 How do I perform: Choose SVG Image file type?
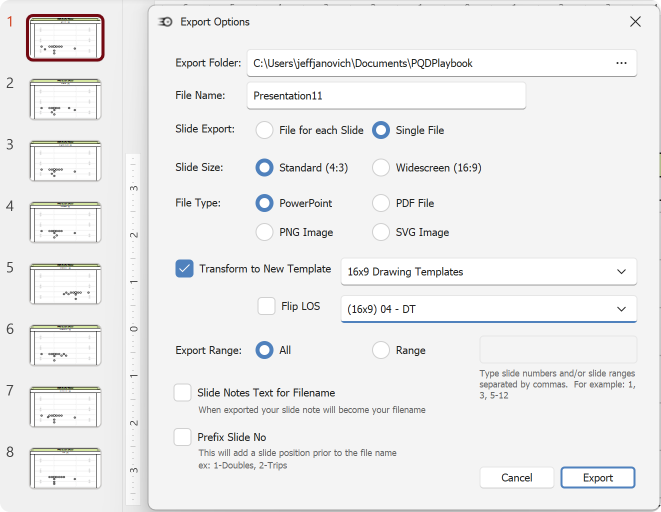381,232
